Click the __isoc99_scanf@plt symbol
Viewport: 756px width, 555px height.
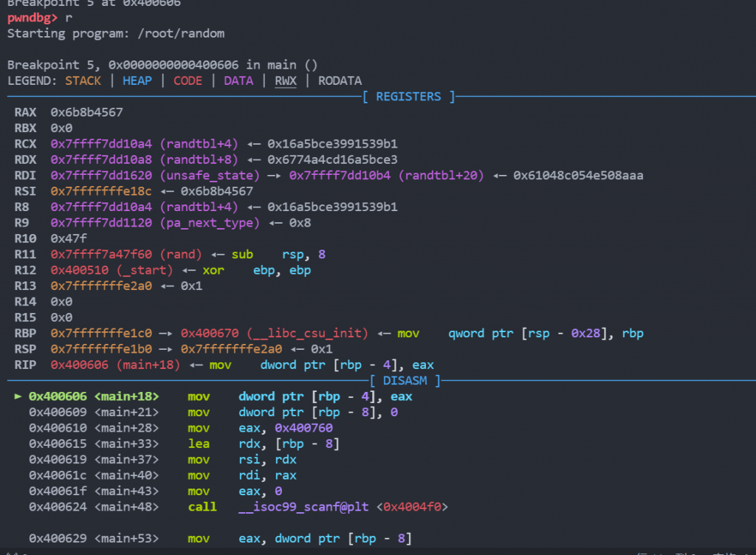(x=303, y=507)
